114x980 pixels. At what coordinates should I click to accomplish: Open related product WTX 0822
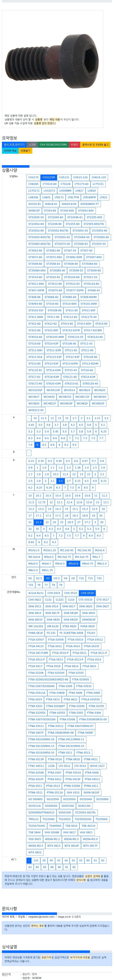(35, 853)
